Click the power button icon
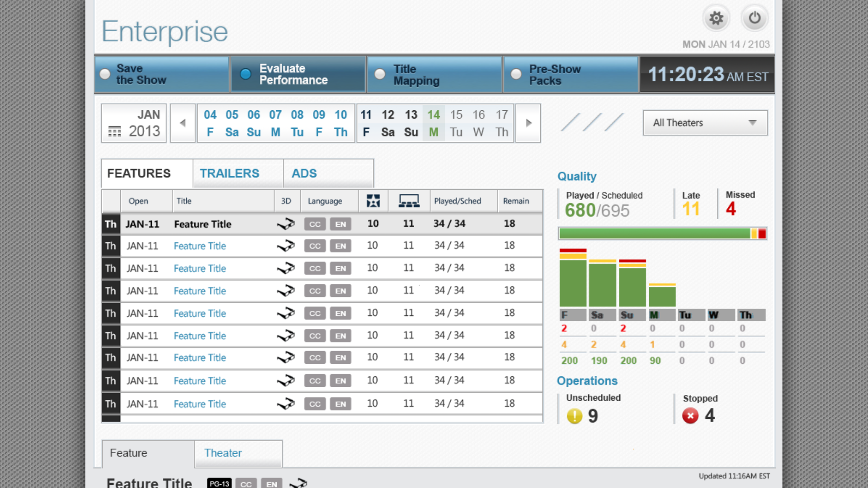868x488 pixels. [x=754, y=19]
